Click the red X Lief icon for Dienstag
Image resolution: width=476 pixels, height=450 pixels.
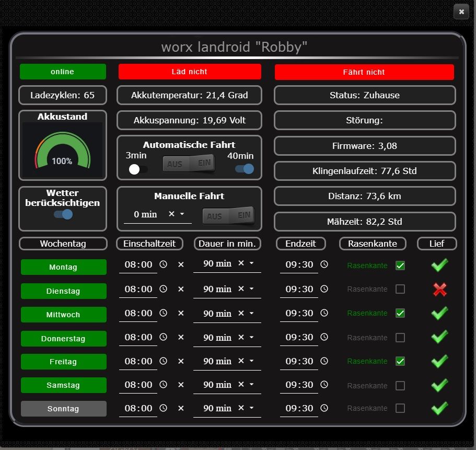click(x=440, y=289)
